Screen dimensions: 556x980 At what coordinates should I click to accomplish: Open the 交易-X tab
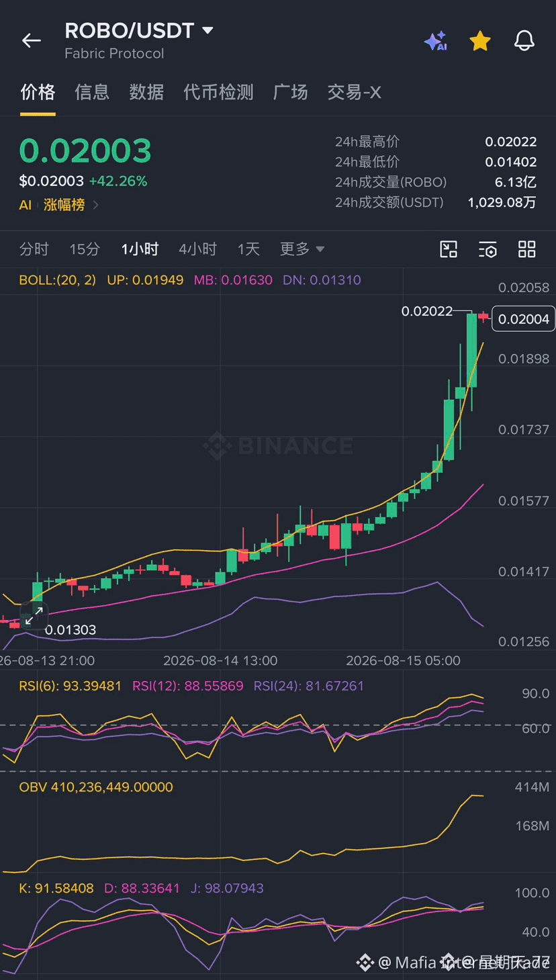[355, 92]
